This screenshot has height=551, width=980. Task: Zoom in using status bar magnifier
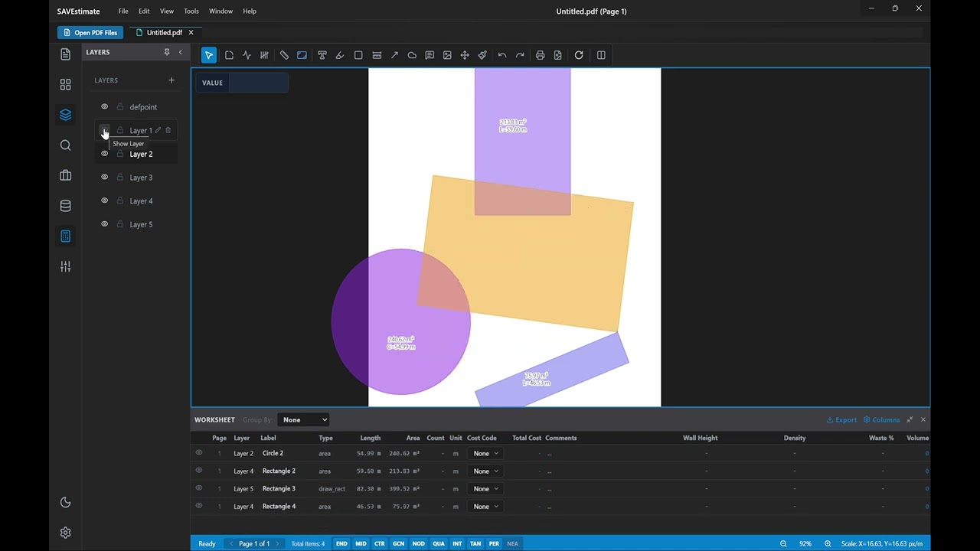(x=828, y=543)
